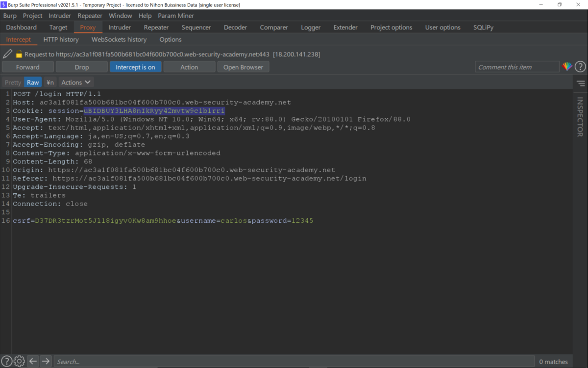Switch to Pretty view
The height and width of the screenshot is (368, 588).
(13, 82)
